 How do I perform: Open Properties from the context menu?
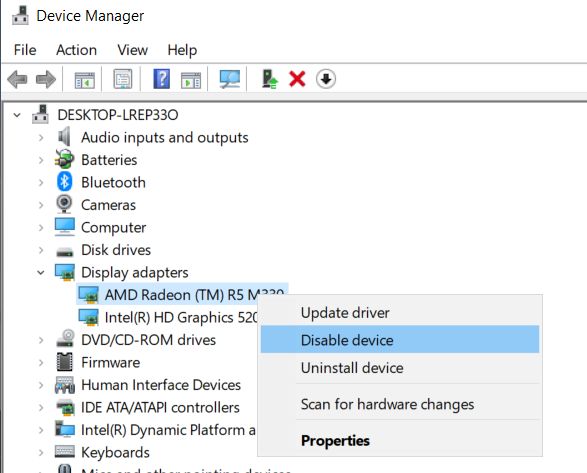(x=400, y=440)
